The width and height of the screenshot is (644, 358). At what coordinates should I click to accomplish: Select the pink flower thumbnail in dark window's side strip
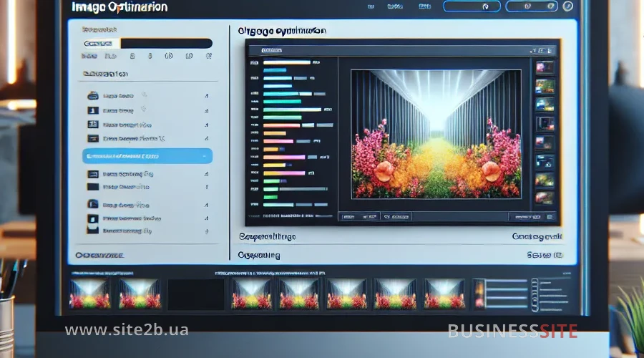click(545, 67)
